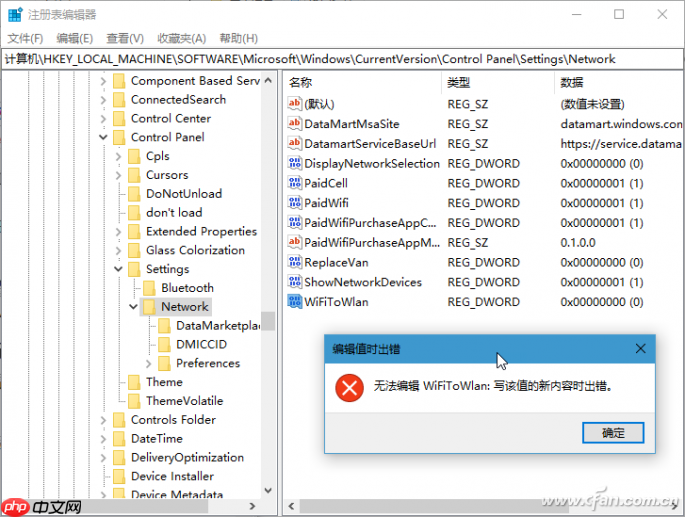Click the string icon beside DataMartMsaSite
Image resolution: width=685 pixels, height=517 pixels.
pos(294,123)
